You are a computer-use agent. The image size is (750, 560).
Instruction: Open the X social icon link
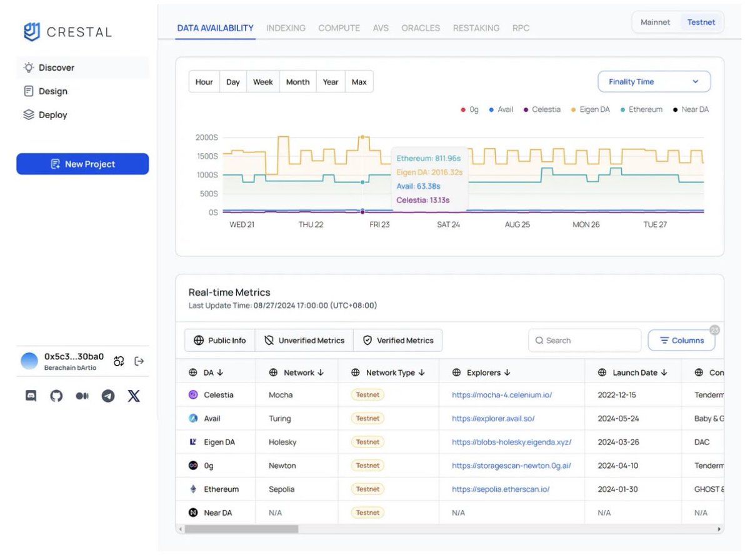pos(134,396)
